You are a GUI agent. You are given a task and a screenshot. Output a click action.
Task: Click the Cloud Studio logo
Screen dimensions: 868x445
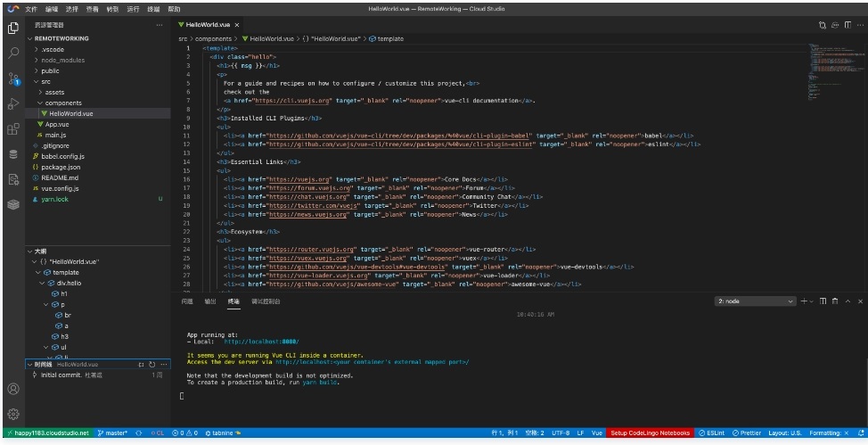click(12, 9)
